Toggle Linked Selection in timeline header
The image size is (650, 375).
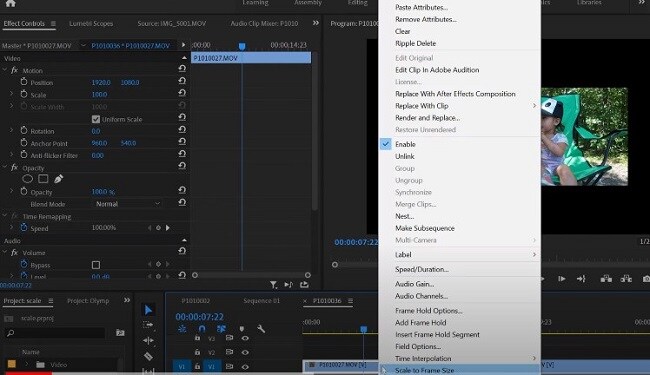[x=221, y=329]
